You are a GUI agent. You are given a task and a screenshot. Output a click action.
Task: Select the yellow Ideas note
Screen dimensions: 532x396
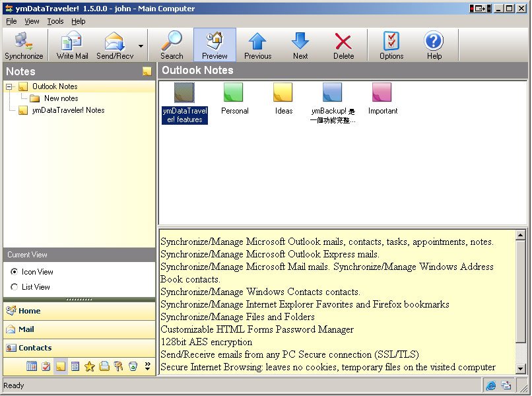coord(283,98)
